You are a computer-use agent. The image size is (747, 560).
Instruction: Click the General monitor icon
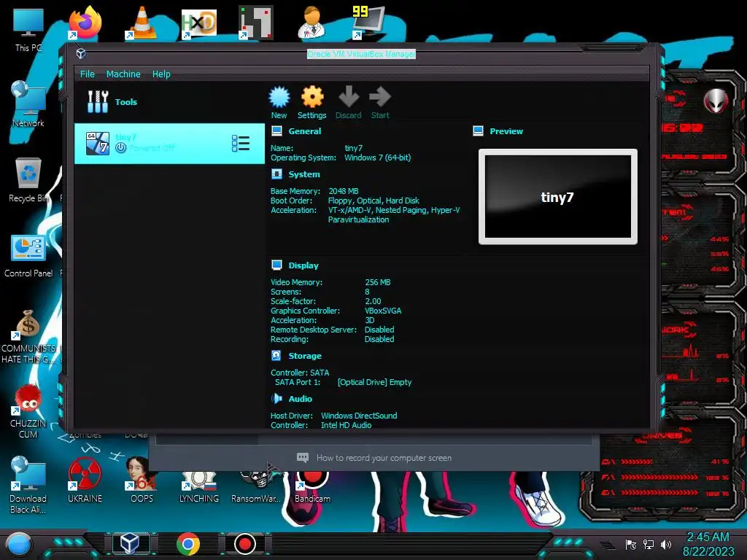coord(276,131)
